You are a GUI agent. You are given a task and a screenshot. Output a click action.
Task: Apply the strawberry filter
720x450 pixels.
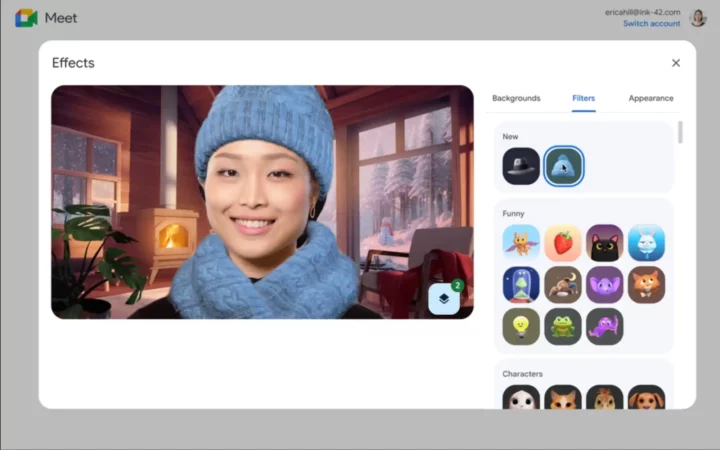point(563,243)
